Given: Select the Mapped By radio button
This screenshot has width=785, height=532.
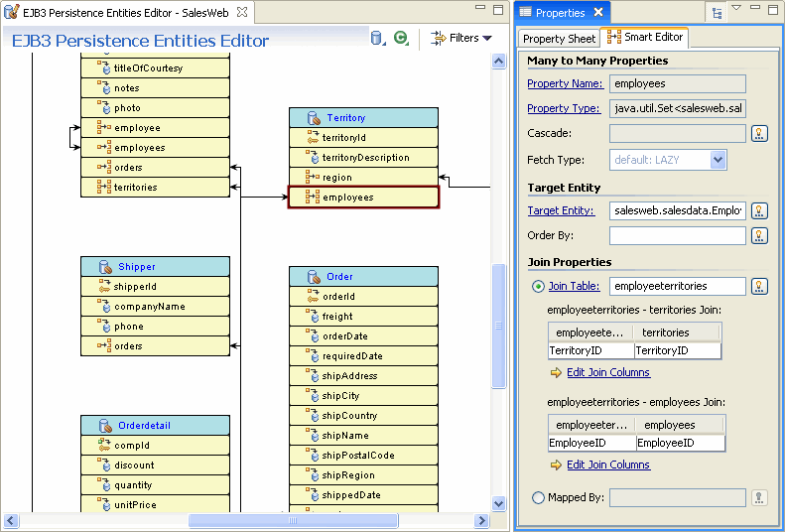Looking at the screenshot, I should coord(538,497).
